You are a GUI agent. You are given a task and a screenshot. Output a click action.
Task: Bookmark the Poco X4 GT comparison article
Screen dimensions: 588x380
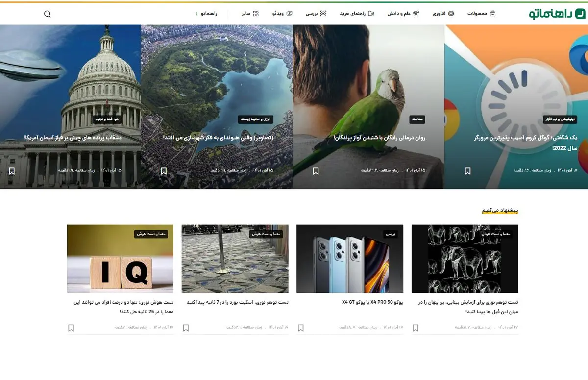coord(301,328)
